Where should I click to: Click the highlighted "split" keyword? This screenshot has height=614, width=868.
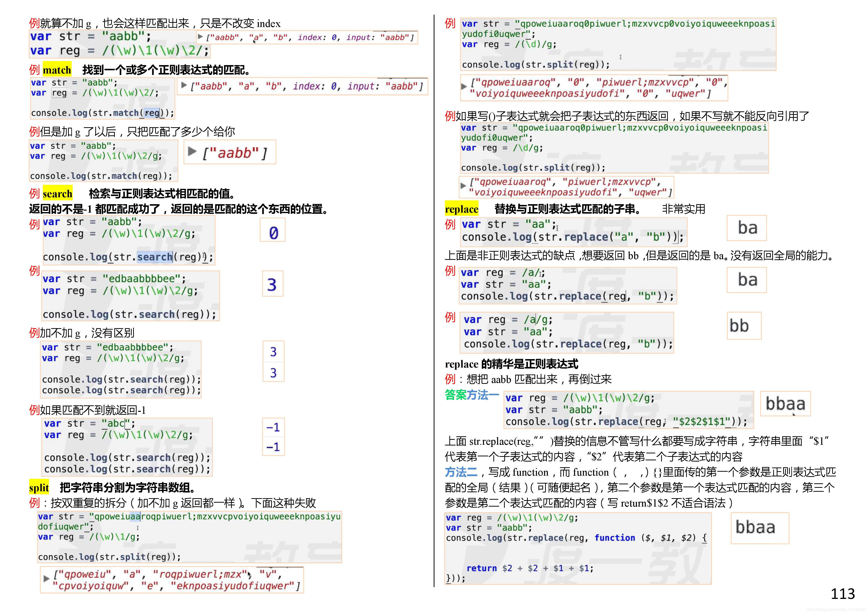pos(39,487)
